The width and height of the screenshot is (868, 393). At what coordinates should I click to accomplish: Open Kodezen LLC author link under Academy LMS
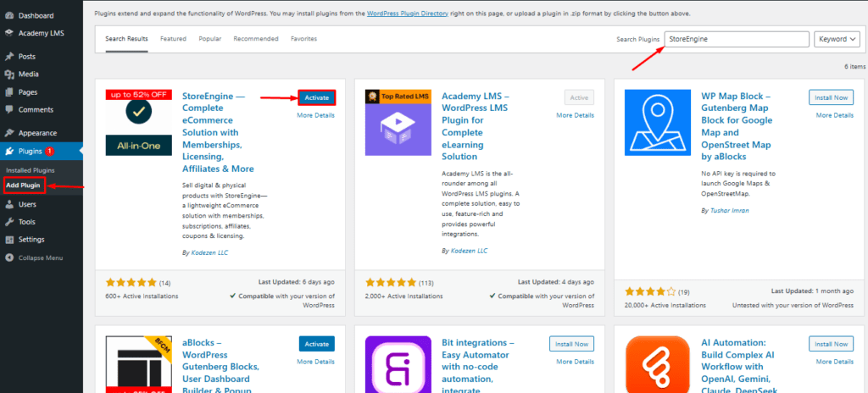[469, 250]
